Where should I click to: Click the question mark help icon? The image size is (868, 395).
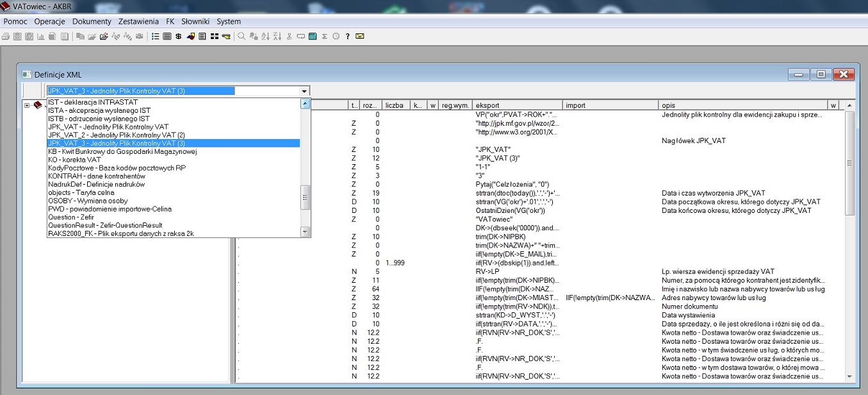[x=347, y=37]
